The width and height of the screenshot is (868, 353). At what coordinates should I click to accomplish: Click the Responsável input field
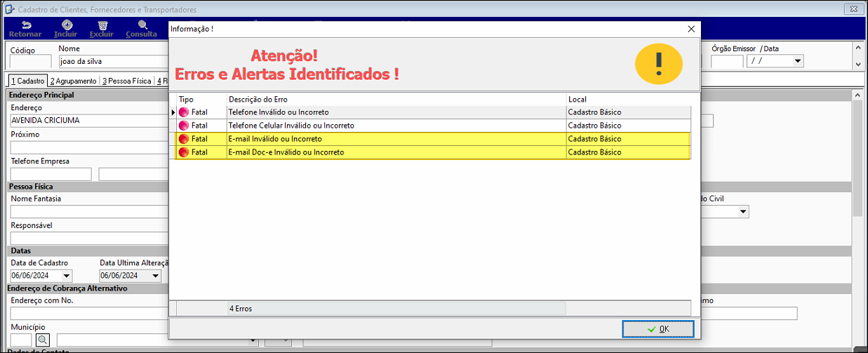pyautogui.click(x=89, y=238)
